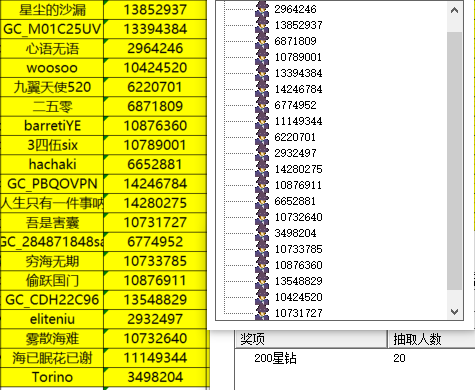The image size is (475, 390).
Task: Pick the user icon beside 10733785 in list
Action: tap(262, 249)
